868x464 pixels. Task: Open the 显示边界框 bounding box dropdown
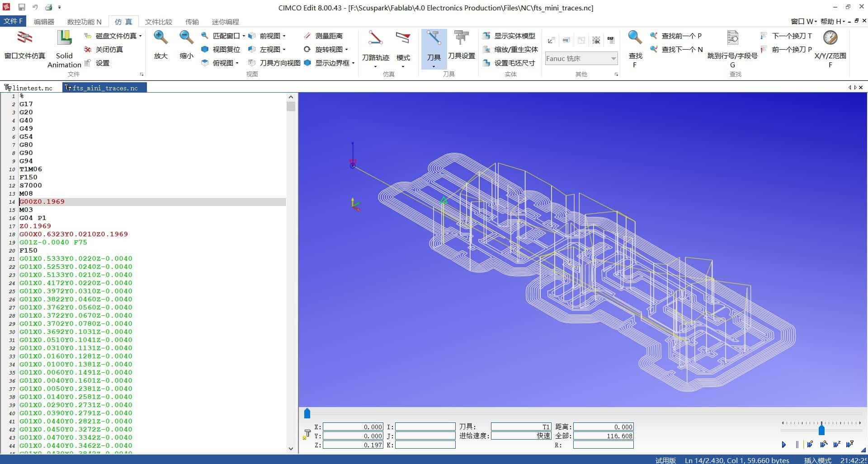tap(353, 63)
